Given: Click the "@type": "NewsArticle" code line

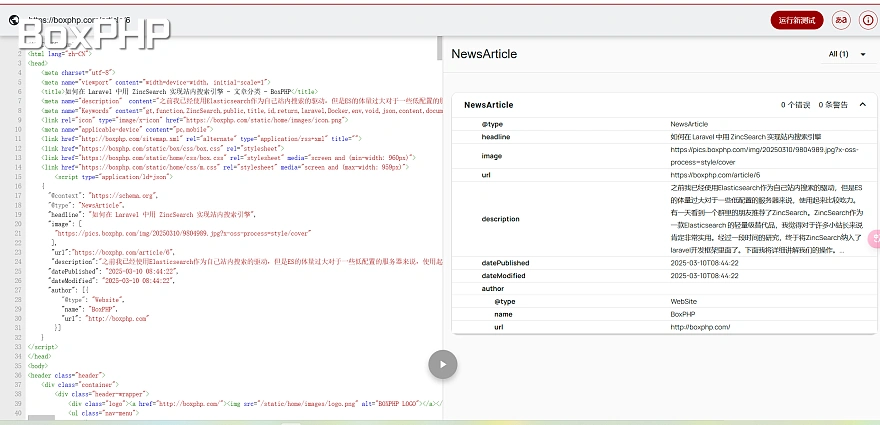Looking at the screenshot, I should [x=88, y=205].
